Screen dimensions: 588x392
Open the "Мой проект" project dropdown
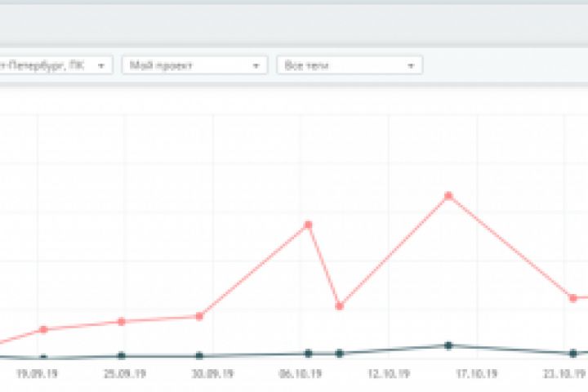point(194,65)
